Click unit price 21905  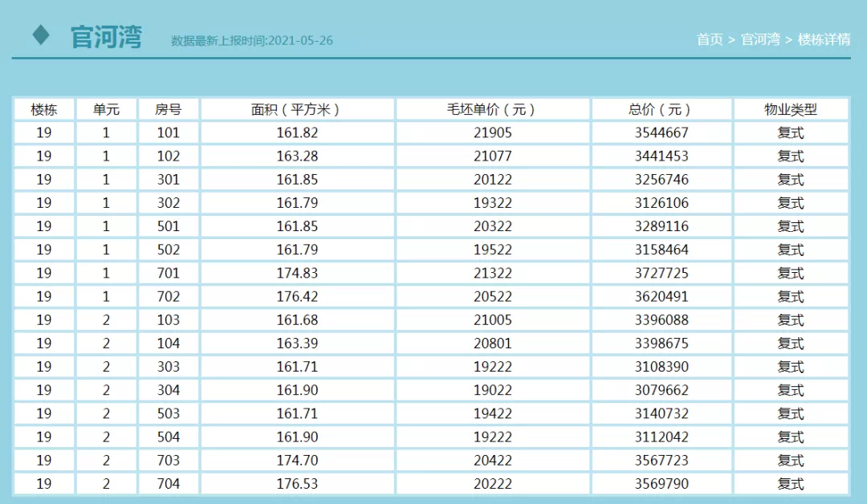pos(493,132)
